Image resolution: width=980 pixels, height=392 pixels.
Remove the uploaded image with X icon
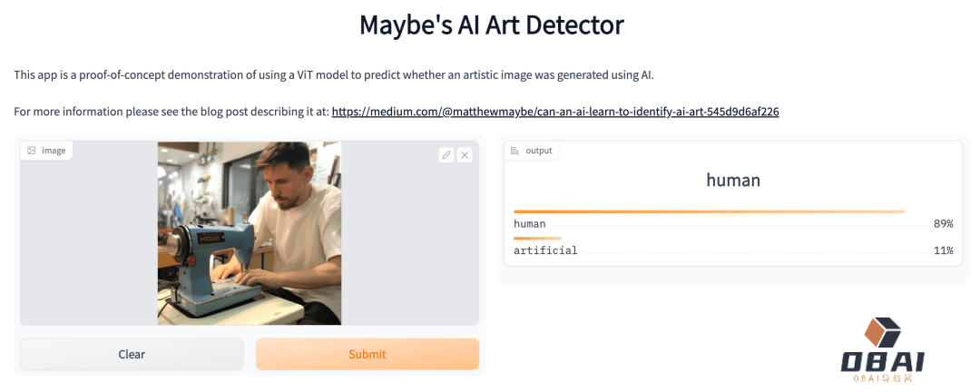coord(465,155)
